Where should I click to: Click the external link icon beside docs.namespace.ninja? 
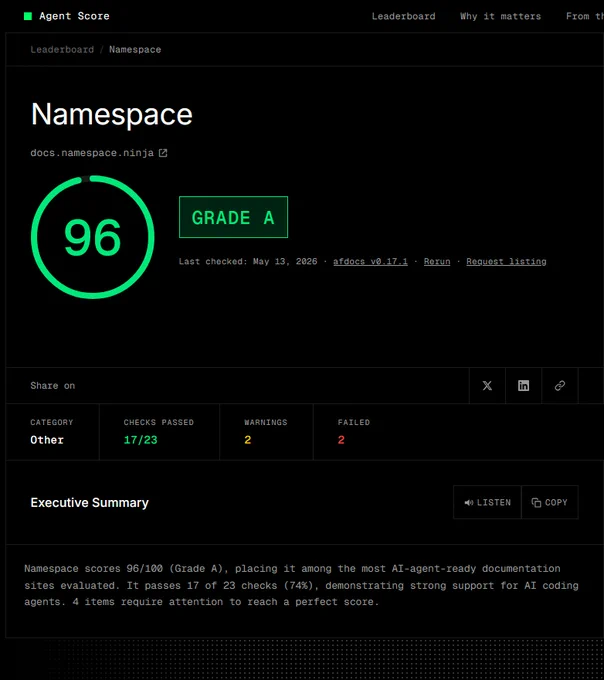pos(163,153)
